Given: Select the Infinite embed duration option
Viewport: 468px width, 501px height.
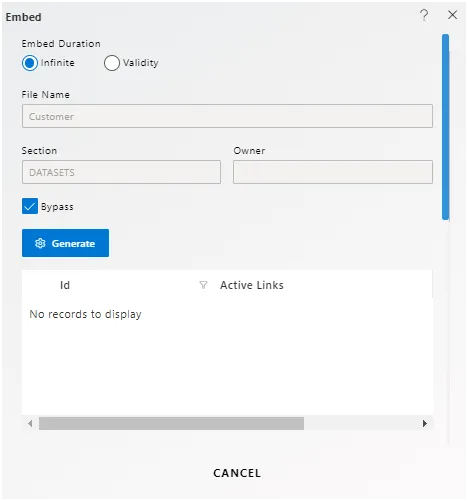Looking at the screenshot, I should point(30,63).
